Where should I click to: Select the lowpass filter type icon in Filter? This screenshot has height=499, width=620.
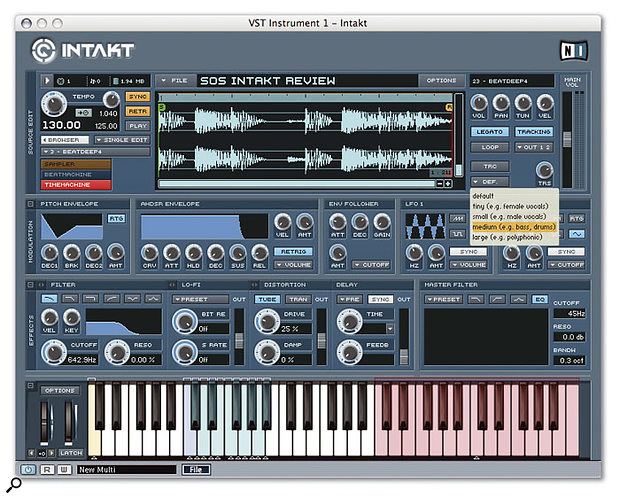point(49,299)
